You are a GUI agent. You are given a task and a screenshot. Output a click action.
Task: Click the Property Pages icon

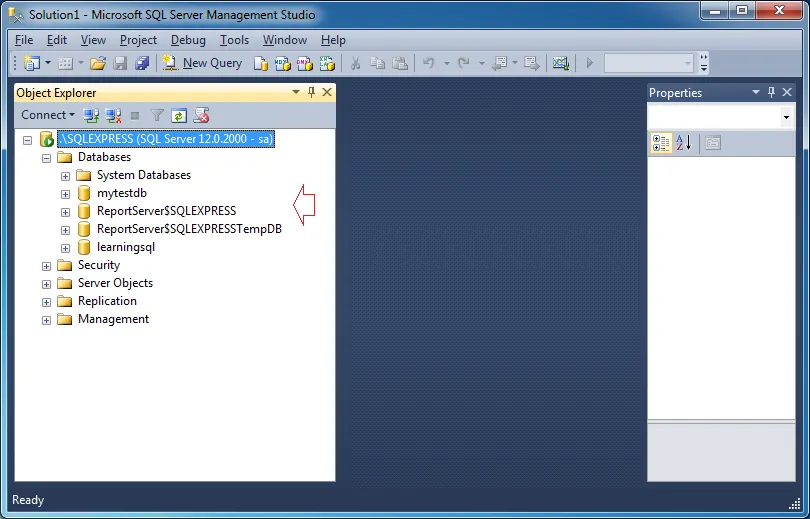pos(713,143)
